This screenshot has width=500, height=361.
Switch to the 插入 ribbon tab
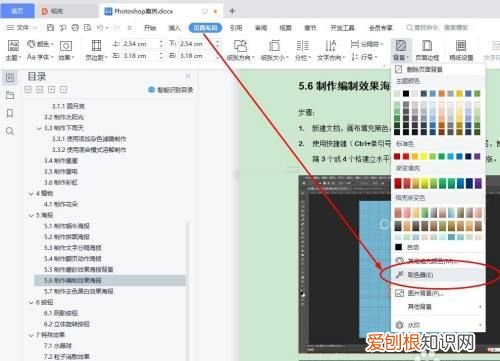174,28
